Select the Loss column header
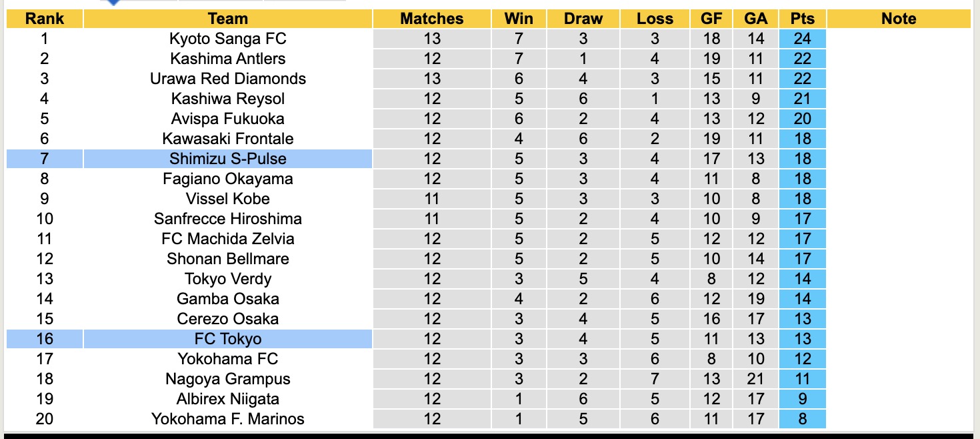Screen dimensions: 980x439 (x=655, y=19)
